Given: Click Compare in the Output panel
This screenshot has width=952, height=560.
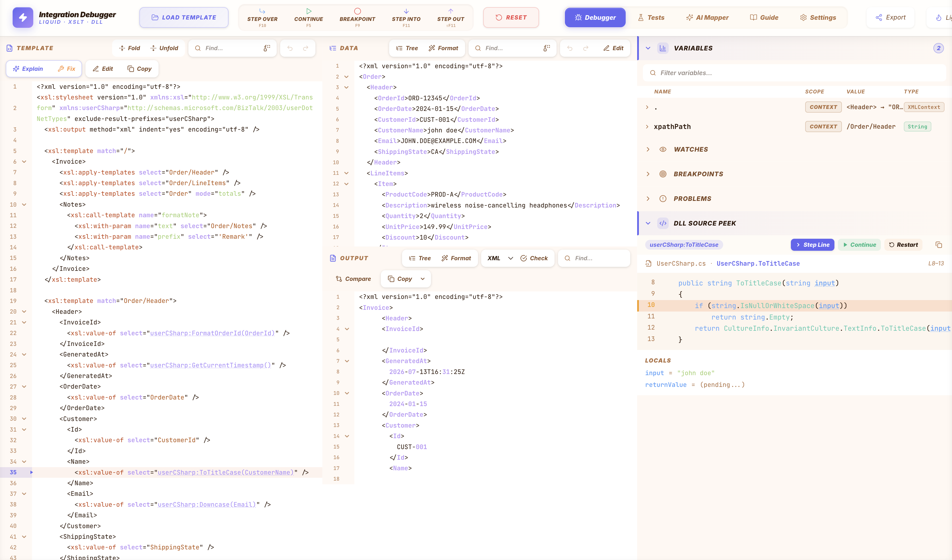Looking at the screenshot, I should pos(353,279).
